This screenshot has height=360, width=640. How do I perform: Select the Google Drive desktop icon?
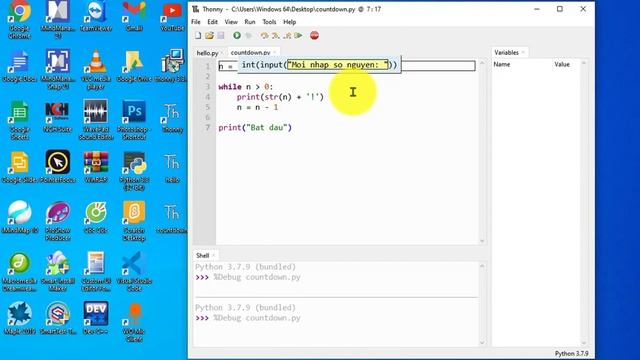click(x=134, y=67)
